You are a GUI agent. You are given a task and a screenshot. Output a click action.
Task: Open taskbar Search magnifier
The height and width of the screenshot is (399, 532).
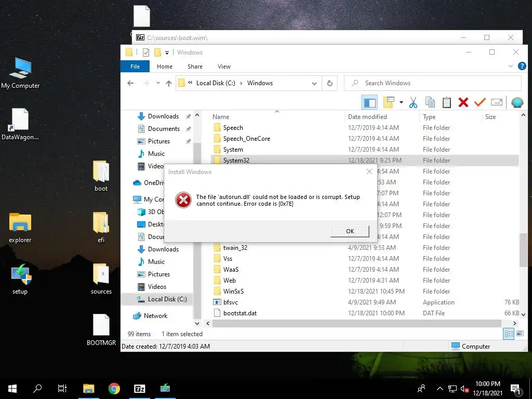[x=37, y=389]
